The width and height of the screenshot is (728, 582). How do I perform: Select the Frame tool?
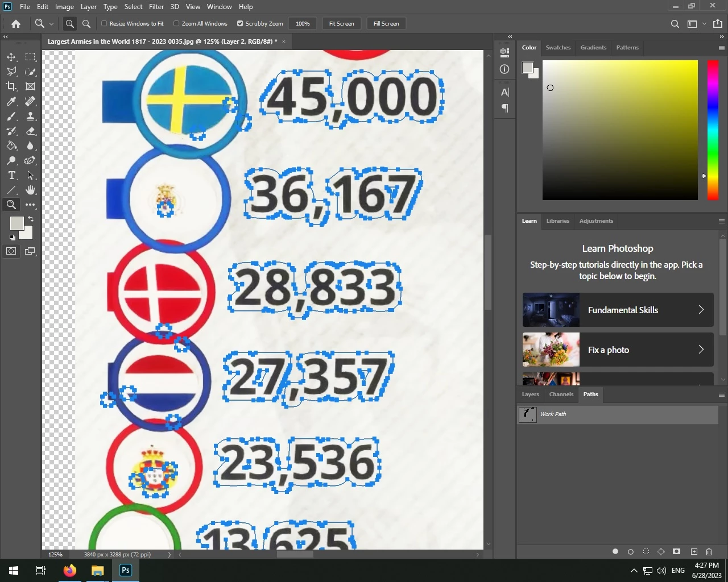pyautogui.click(x=30, y=86)
